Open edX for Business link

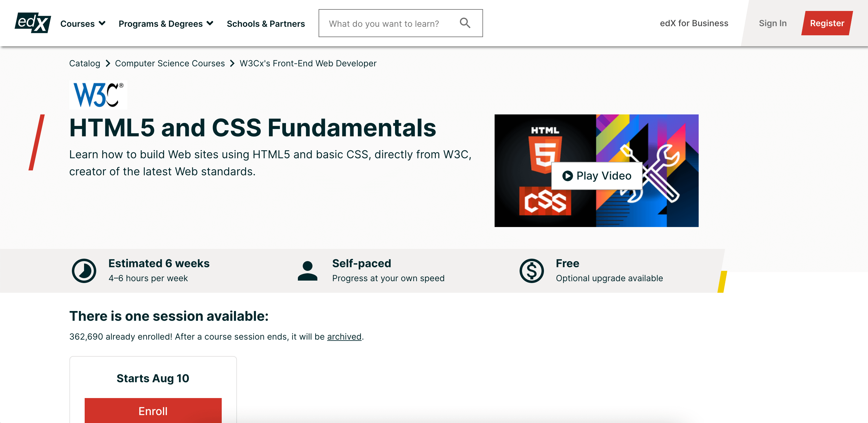point(694,23)
